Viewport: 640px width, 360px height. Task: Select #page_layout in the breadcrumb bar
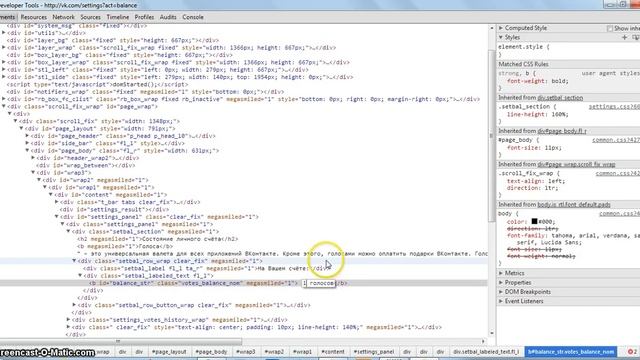[x=169, y=351]
